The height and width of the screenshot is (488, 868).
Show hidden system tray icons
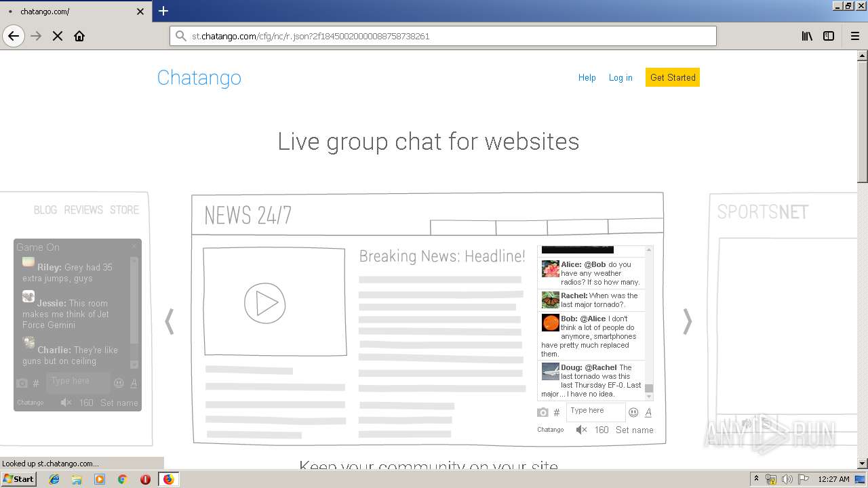pos(756,479)
